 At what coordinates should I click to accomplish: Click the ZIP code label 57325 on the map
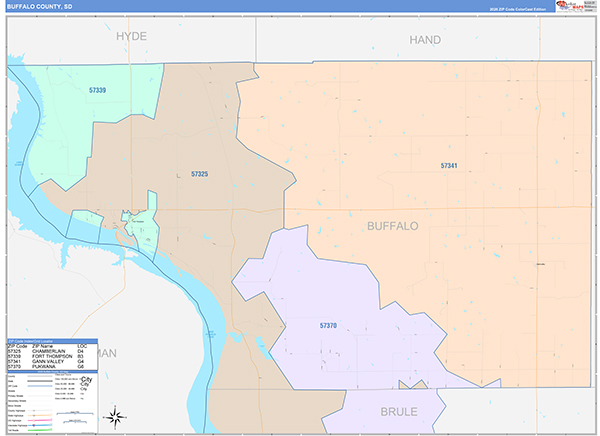pyautogui.click(x=200, y=174)
